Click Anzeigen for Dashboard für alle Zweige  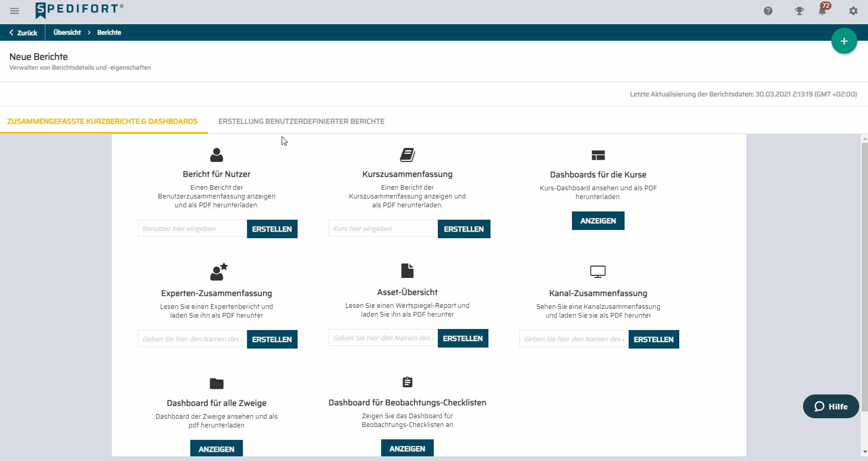(217, 448)
